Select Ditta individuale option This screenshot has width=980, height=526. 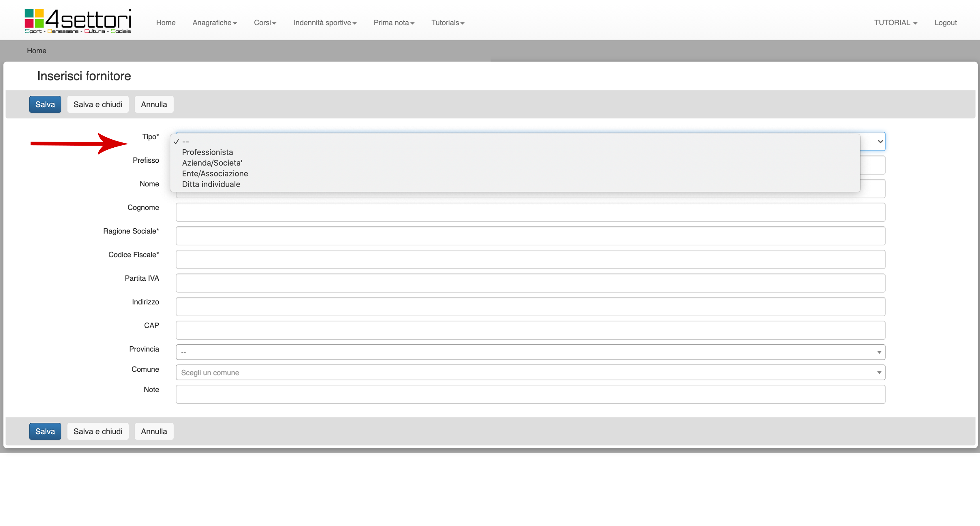coord(211,184)
